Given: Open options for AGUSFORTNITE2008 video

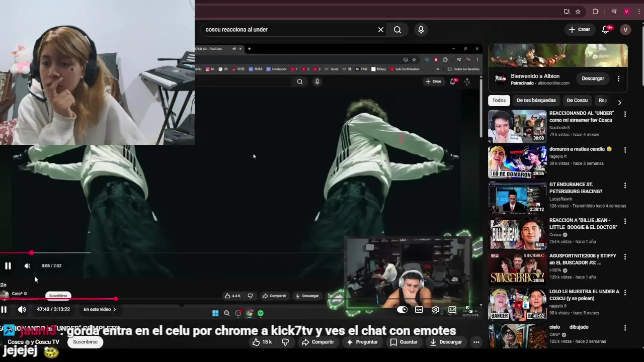Looking at the screenshot, I should (x=625, y=257).
